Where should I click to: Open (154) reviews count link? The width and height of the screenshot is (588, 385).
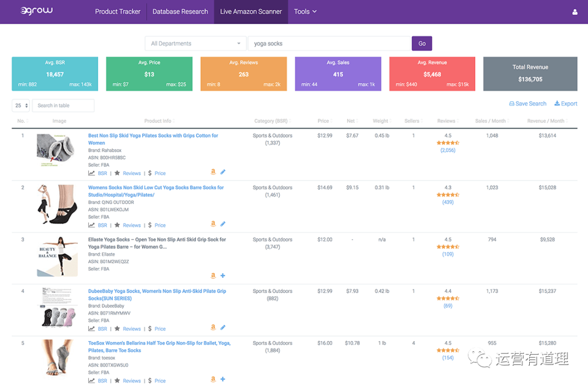pyautogui.click(x=448, y=358)
